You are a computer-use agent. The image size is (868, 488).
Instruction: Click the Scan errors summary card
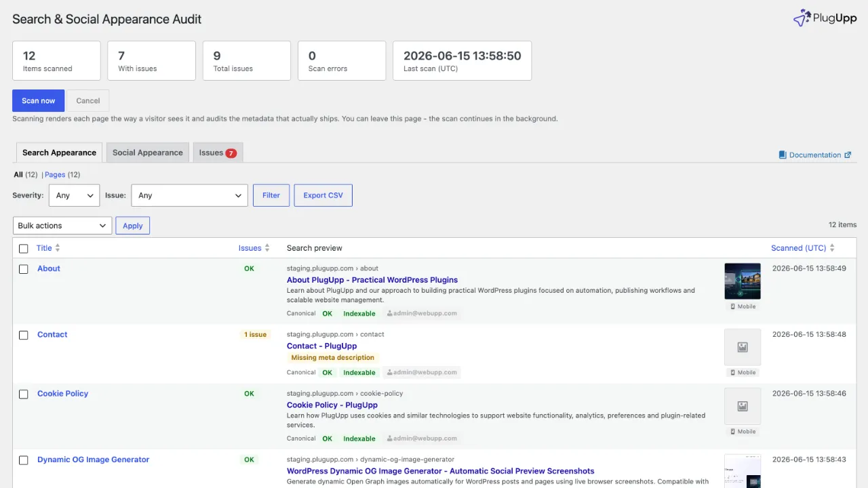[x=342, y=61]
